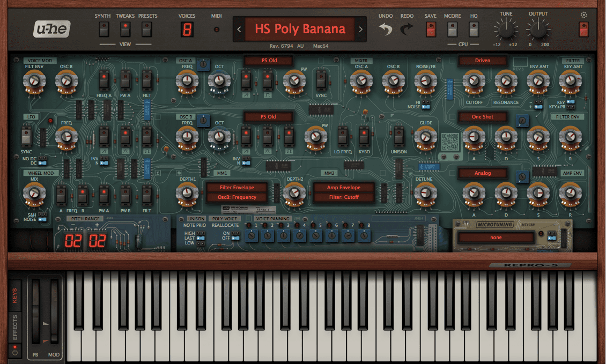Click the filter RESONANCE knob
Viewport: 606px width, 364px height.
(x=506, y=81)
